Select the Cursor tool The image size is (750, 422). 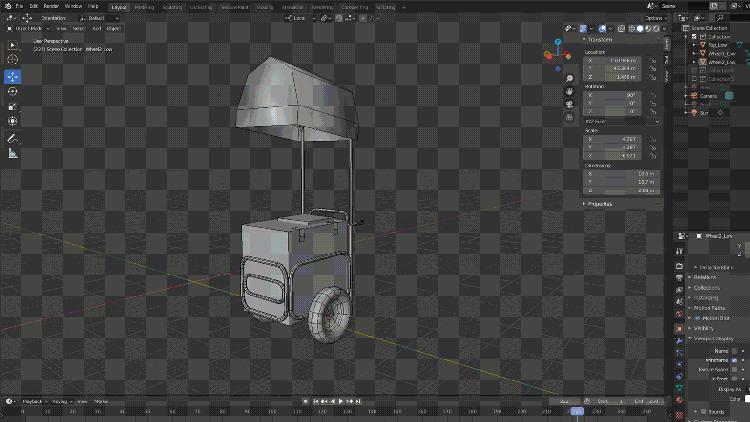[13, 61]
